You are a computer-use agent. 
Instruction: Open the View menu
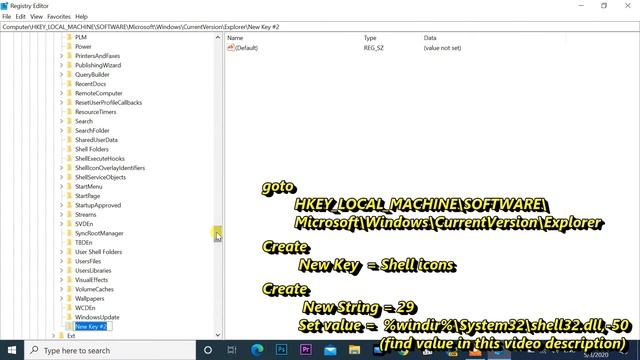tap(36, 17)
